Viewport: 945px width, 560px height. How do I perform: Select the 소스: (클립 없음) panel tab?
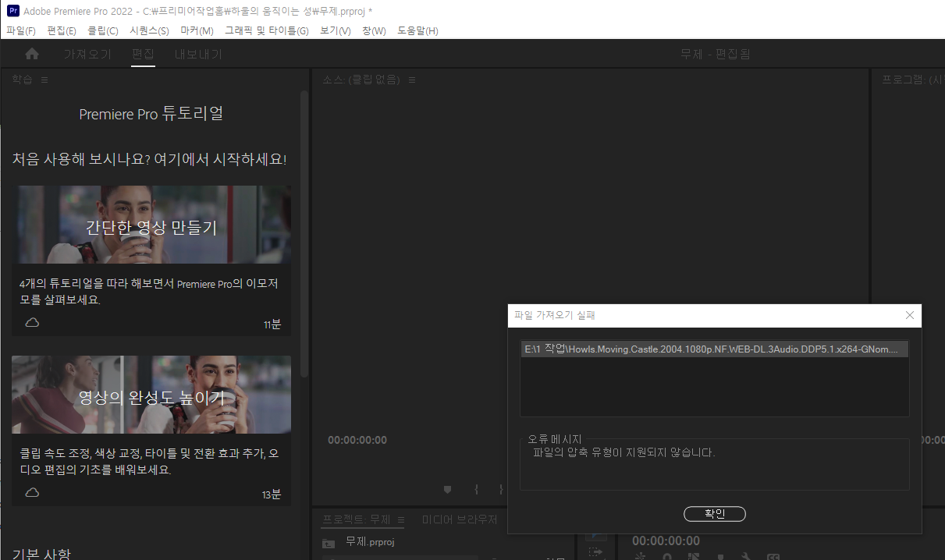[x=361, y=80]
